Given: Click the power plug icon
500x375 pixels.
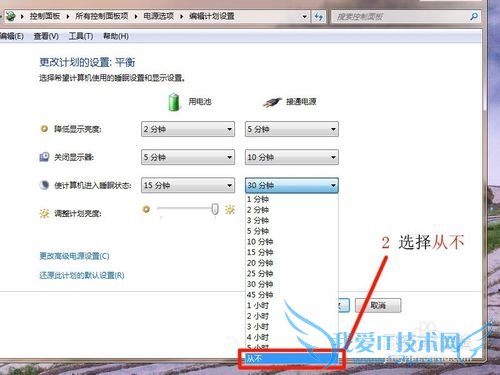Looking at the screenshot, I should click(272, 102).
